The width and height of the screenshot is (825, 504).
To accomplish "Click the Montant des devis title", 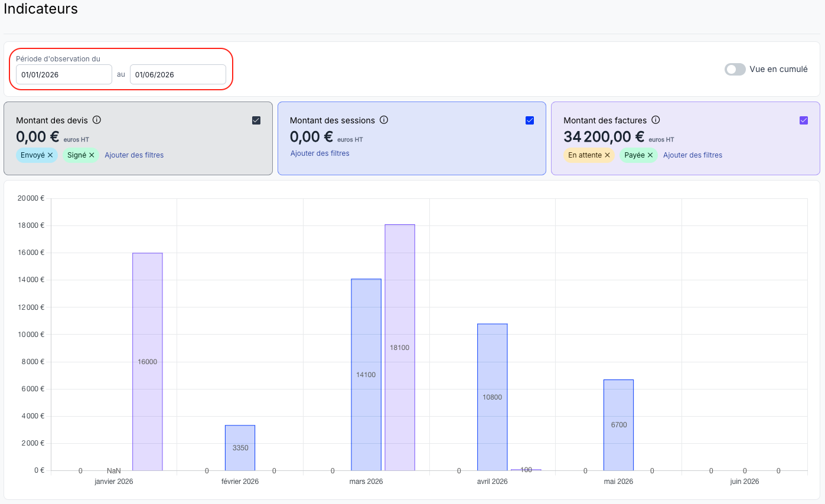I will [52, 120].
